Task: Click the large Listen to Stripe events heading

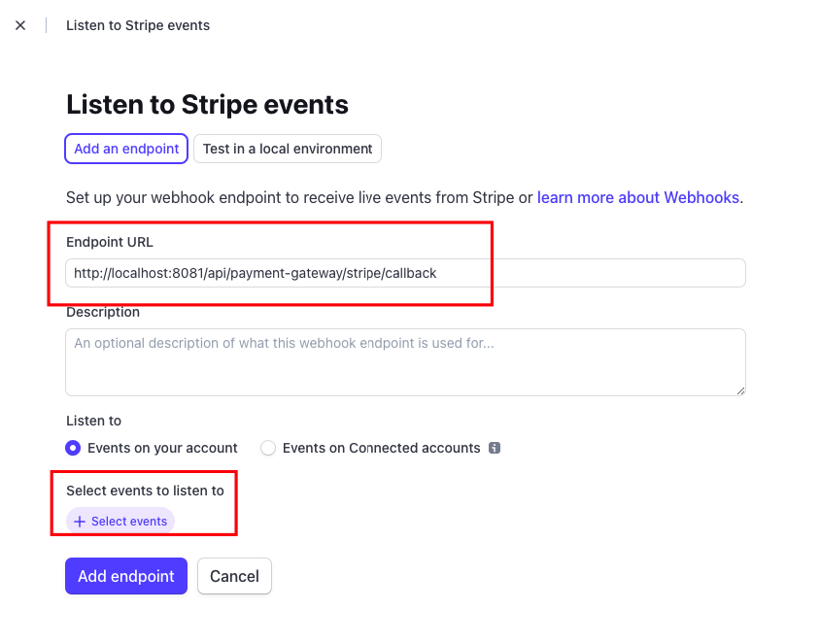Action: [x=207, y=105]
